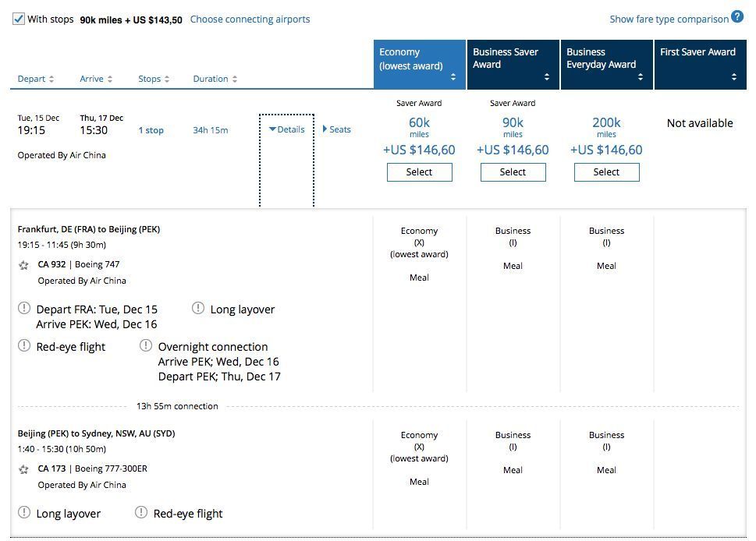Screen dimensions: 756x541
Task: Click Red-eye flight alert icon in Beijing–Sydney segment
Action: 140,512
